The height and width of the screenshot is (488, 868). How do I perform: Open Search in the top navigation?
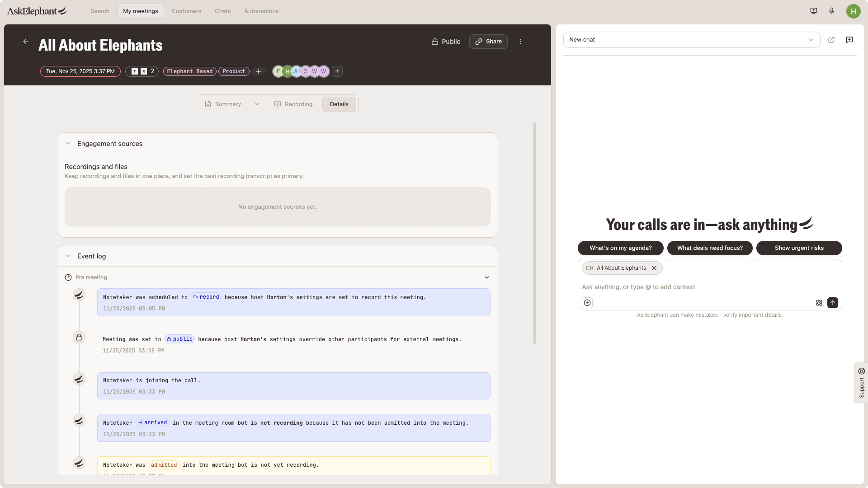(100, 11)
